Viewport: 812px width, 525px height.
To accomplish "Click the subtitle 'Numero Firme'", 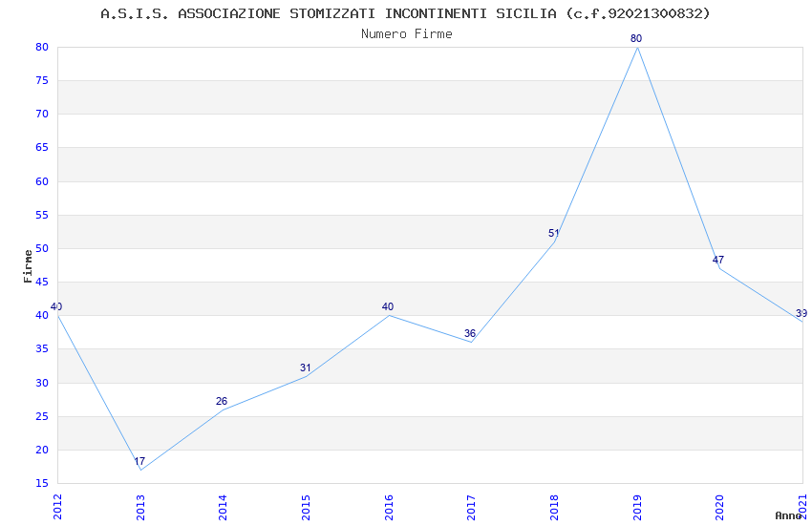I will [407, 34].
